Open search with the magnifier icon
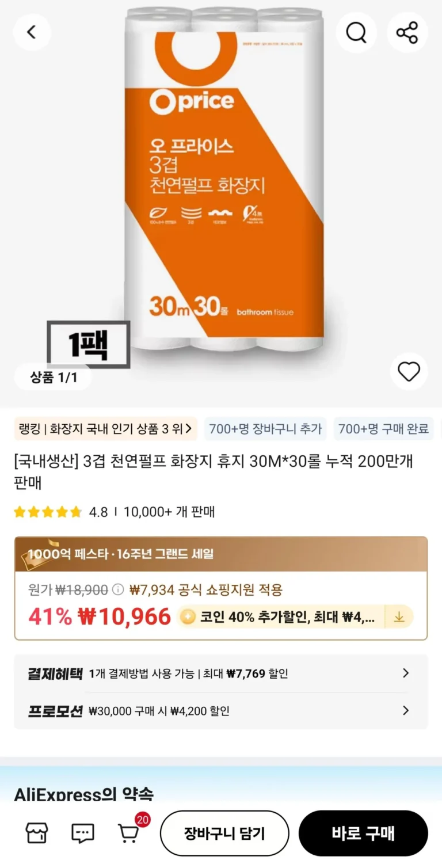 (356, 32)
